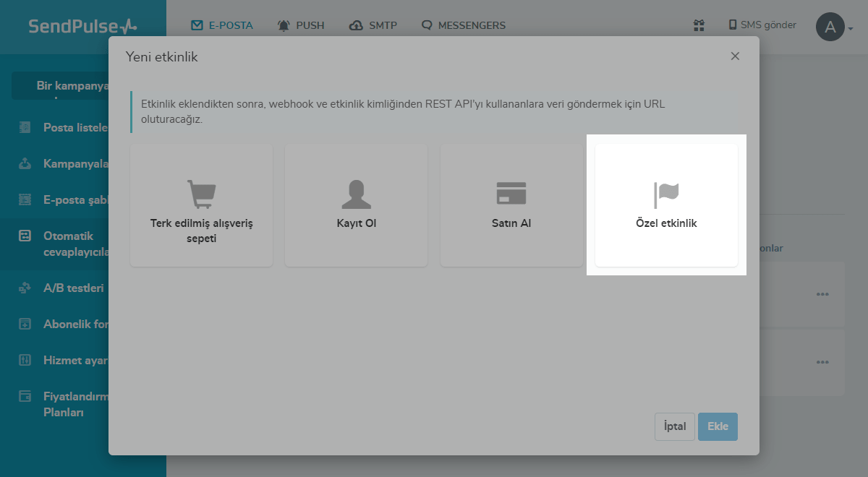Choose the Kayıt Ol person icon
This screenshot has height=477, width=868.
tap(356, 194)
